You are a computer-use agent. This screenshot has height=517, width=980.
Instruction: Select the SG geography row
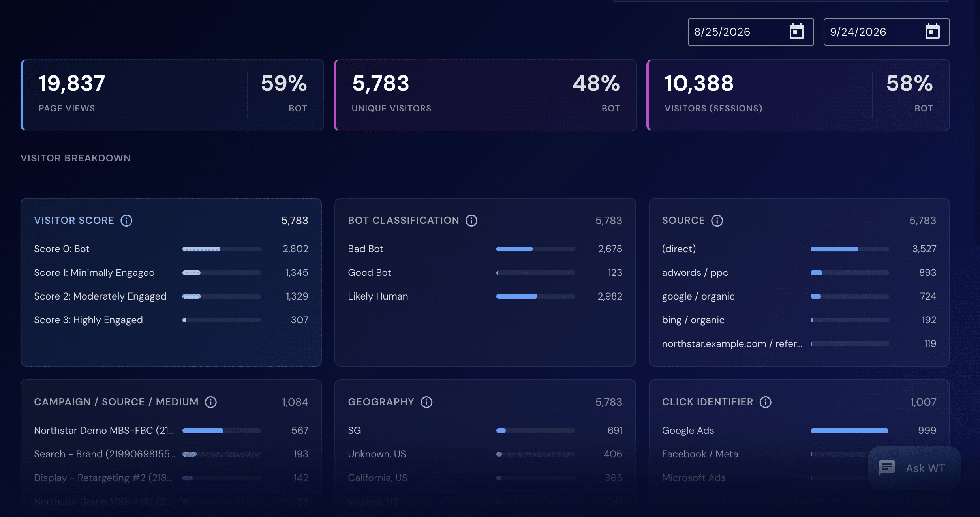pos(485,431)
